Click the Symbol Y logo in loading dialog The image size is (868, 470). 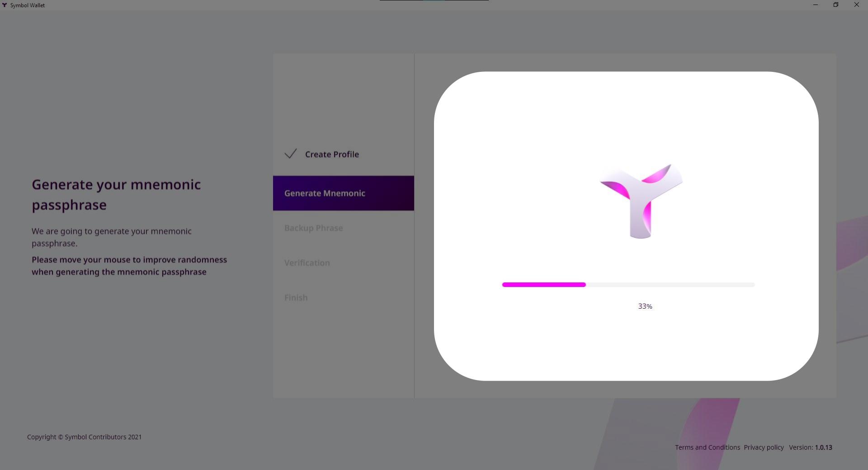click(x=641, y=201)
